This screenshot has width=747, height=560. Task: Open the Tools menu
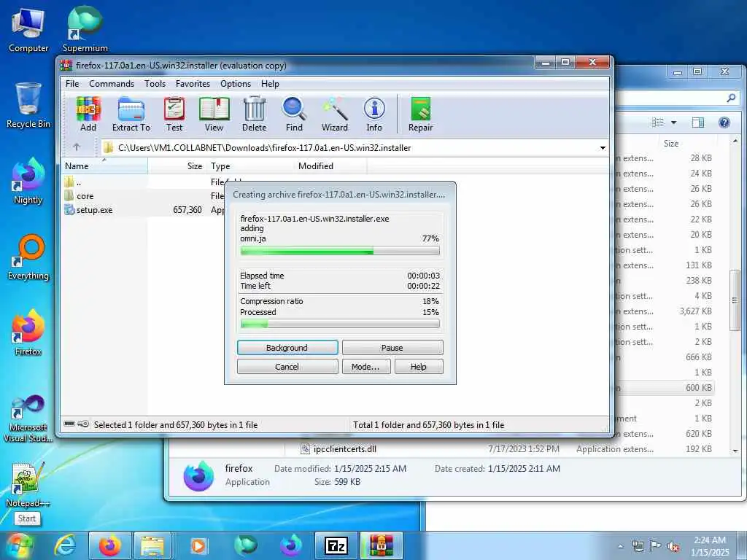click(x=155, y=83)
